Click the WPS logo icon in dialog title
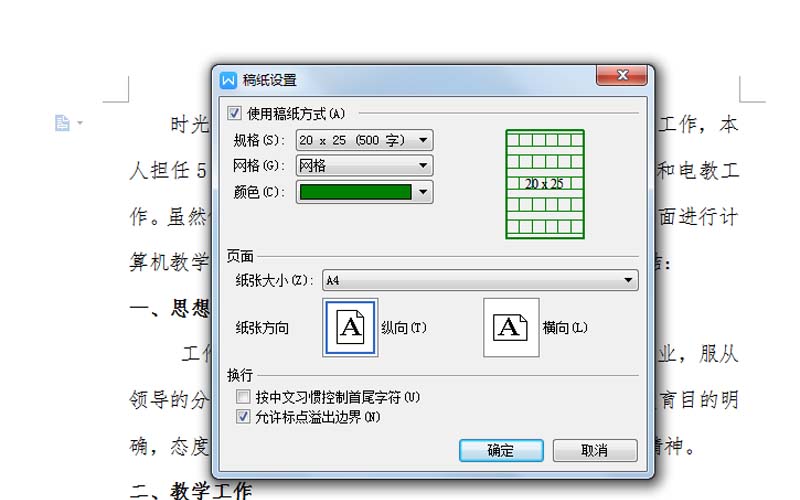The width and height of the screenshot is (800, 500). (228, 80)
